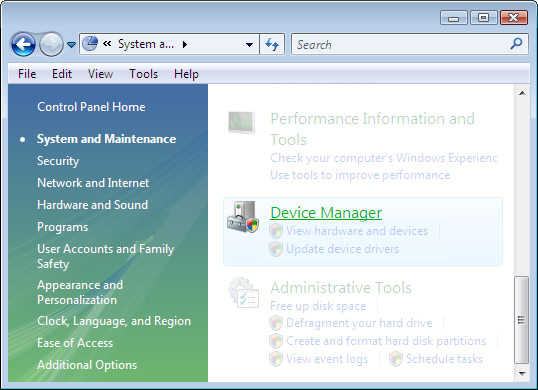Click the vertical scrollbar thumb

click(522, 320)
